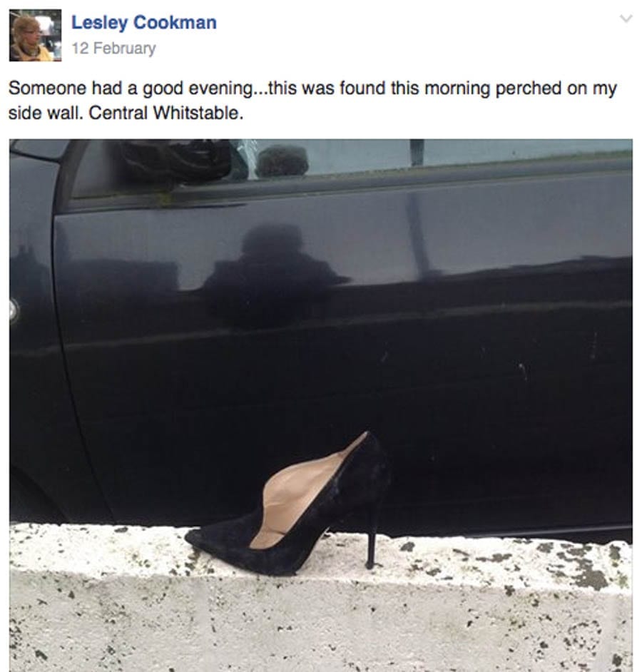Open the shoe photo attachment
The image size is (642, 672).
coord(320,405)
